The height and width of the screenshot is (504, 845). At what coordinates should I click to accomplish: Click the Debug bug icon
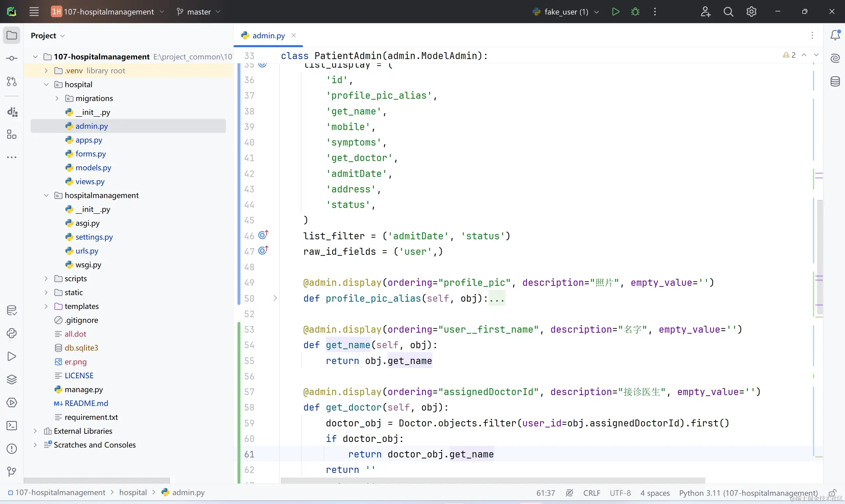coord(635,12)
